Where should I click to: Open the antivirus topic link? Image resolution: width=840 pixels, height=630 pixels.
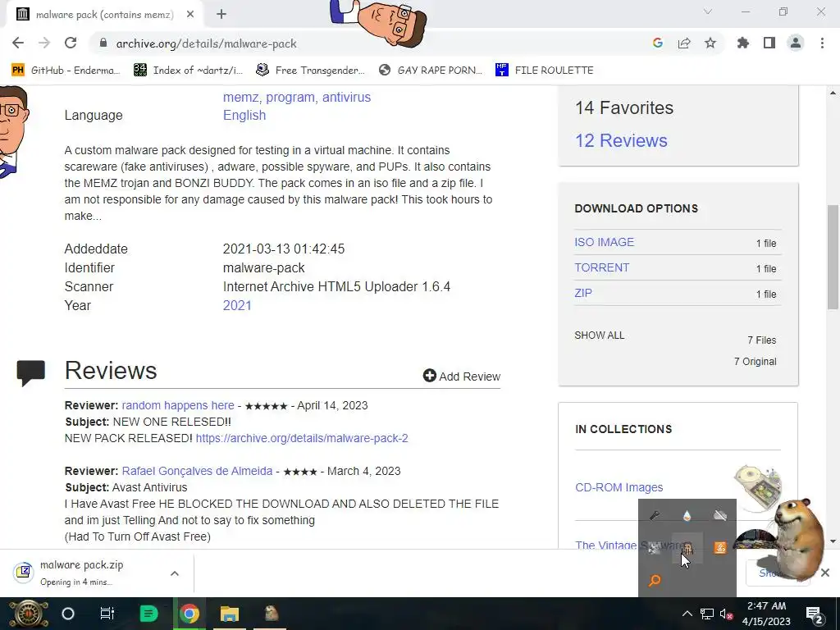pos(346,97)
